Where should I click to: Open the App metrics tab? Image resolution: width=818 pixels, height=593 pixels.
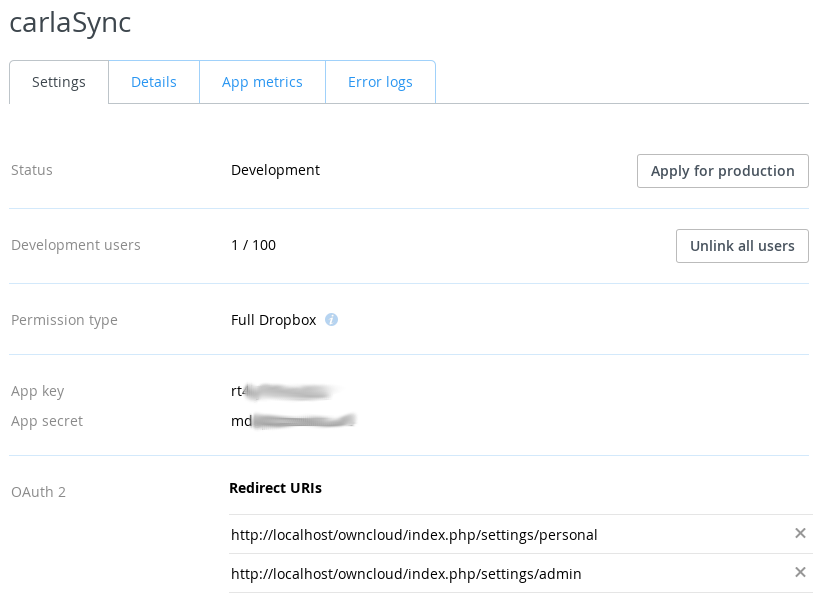[262, 81]
